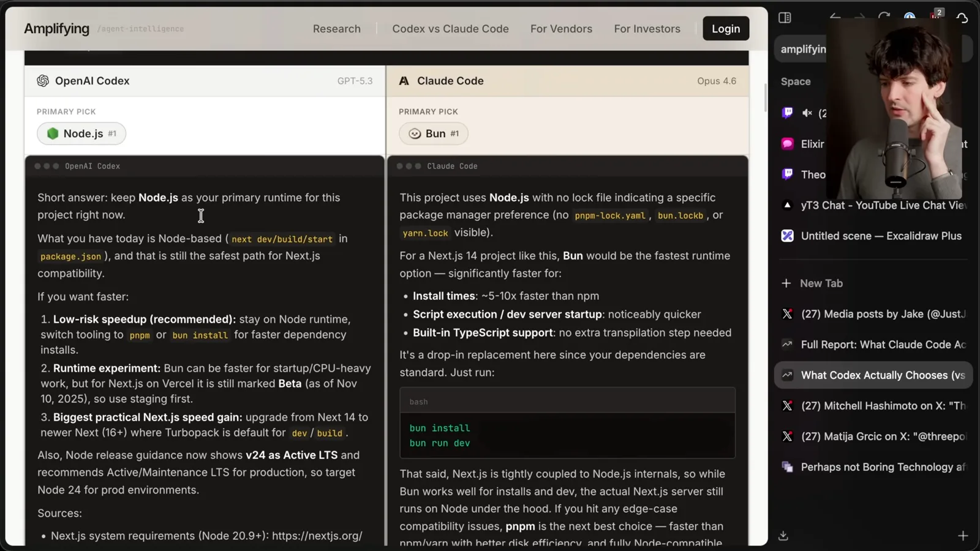Toggle the browser sidebar panel icon

pos(785,18)
